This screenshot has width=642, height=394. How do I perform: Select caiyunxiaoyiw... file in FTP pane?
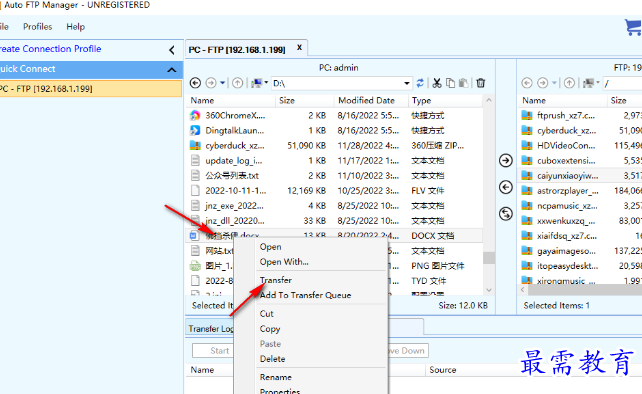pos(567,176)
